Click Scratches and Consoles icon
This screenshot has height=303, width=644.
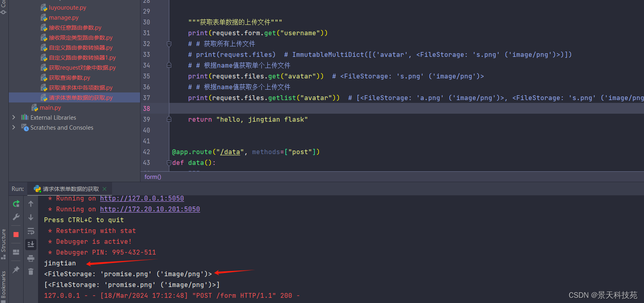(25, 127)
